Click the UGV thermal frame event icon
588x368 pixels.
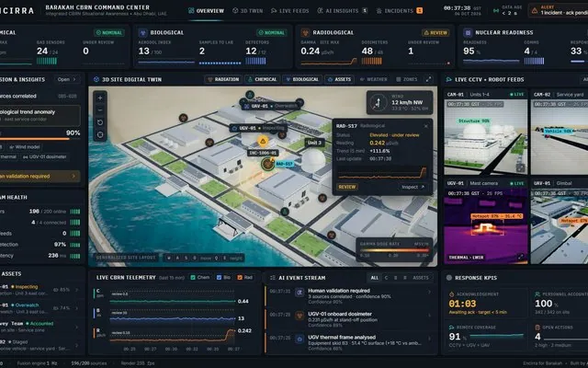(x=300, y=339)
